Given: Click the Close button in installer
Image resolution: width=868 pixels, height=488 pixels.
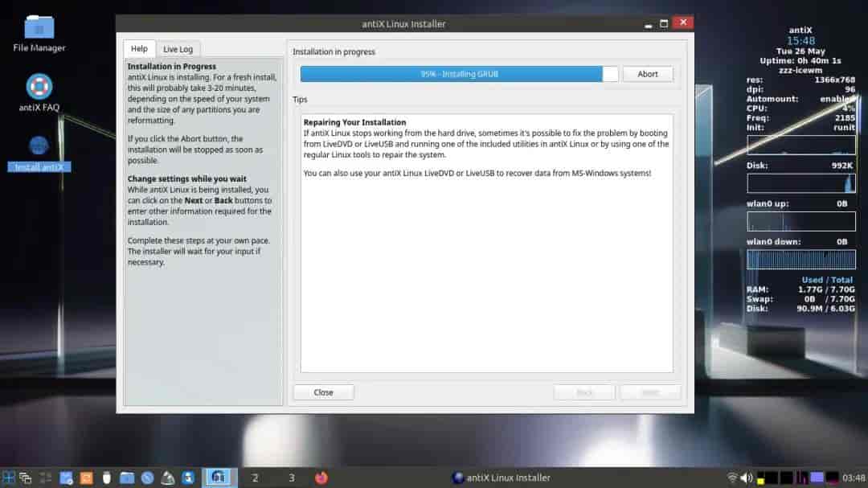Looking at the screenshot, I should (323, 392).
